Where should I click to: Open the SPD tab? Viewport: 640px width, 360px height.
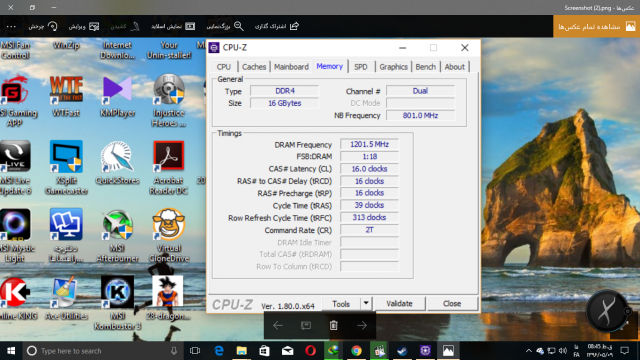pyautogui.click(x=360, y=67)
